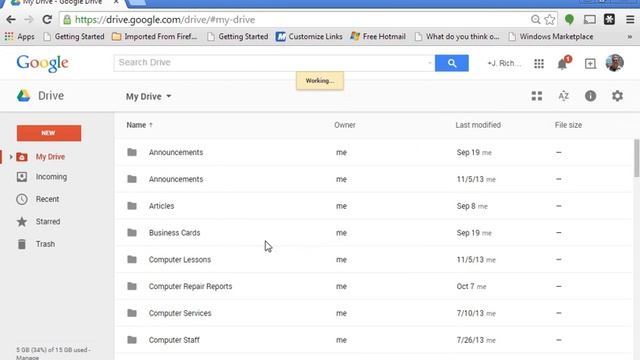Open the Customize Links bookmark
Screen dimensions: 640x360
[309, 37]
